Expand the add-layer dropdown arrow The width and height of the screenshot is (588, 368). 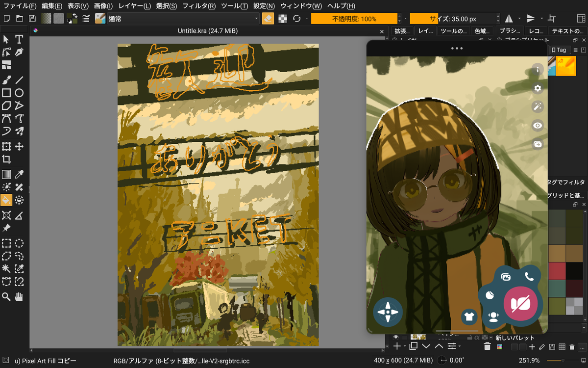(404, 346)
